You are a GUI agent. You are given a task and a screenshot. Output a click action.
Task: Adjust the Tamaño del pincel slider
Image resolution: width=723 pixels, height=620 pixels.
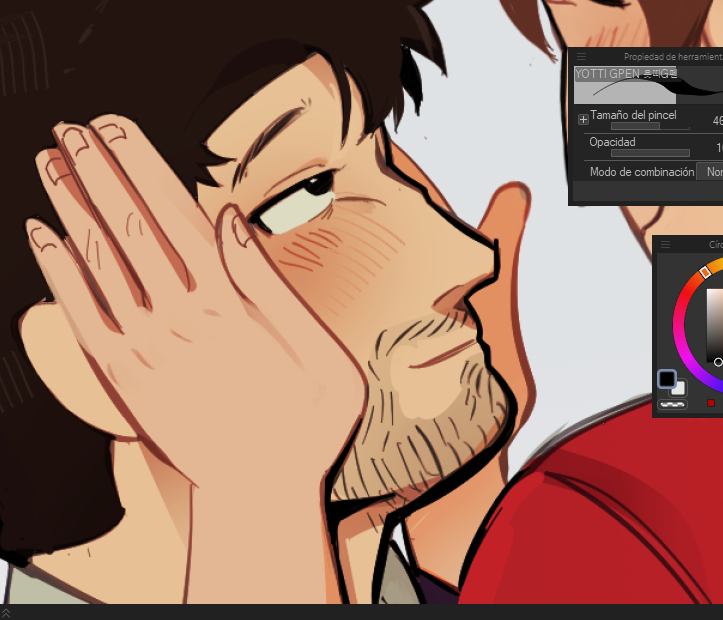[x=650, y=126]
